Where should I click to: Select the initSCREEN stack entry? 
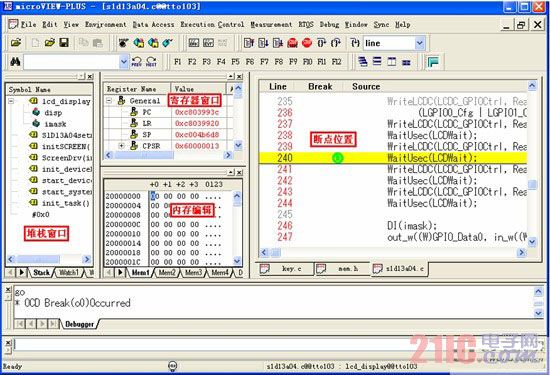66,146
